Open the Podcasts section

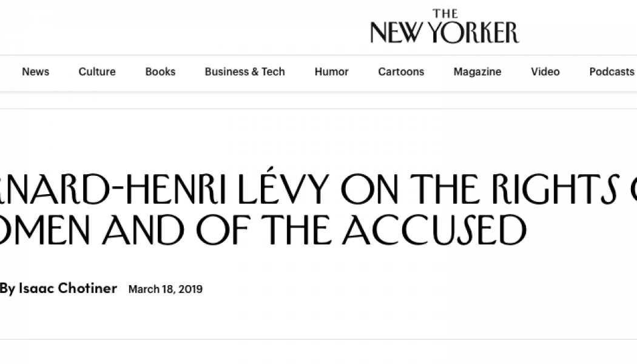point(612,72)
